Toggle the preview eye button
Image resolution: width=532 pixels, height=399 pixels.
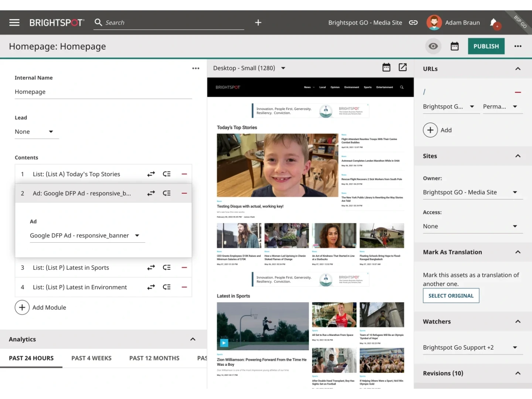(433, 46)
